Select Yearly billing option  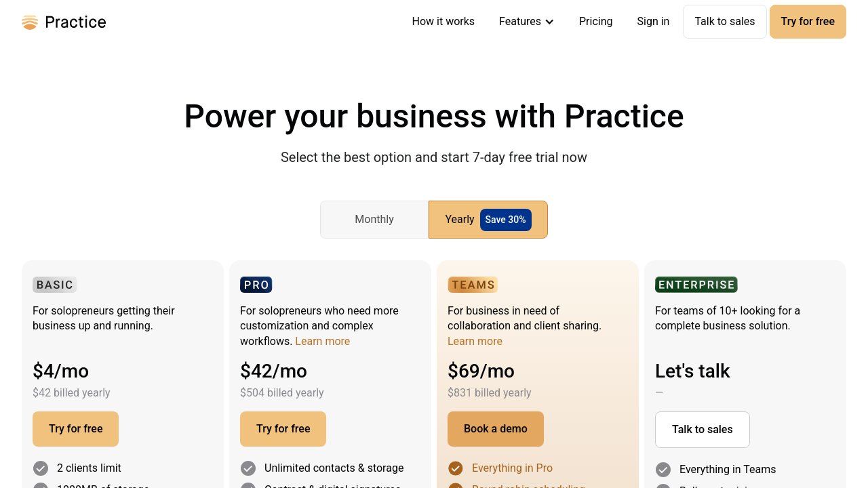[x=459, y=220]
